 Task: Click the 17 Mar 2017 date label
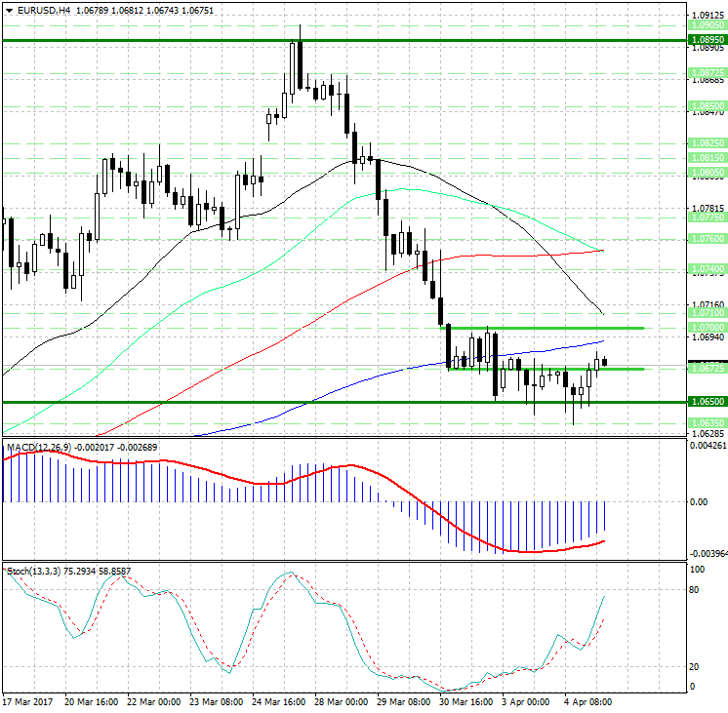tap(28, 702)
